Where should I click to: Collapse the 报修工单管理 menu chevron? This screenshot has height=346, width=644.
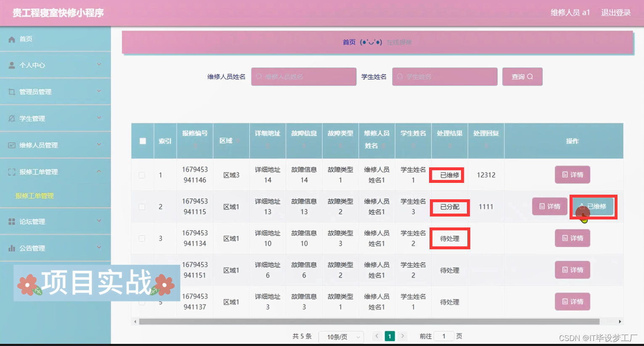click(99, 171)
